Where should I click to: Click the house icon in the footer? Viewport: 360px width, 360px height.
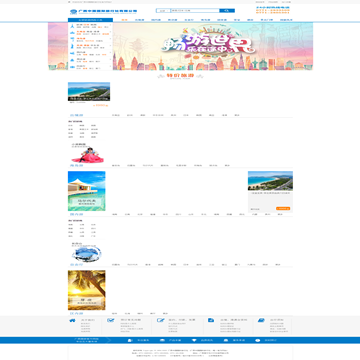(x=72, y=320)
